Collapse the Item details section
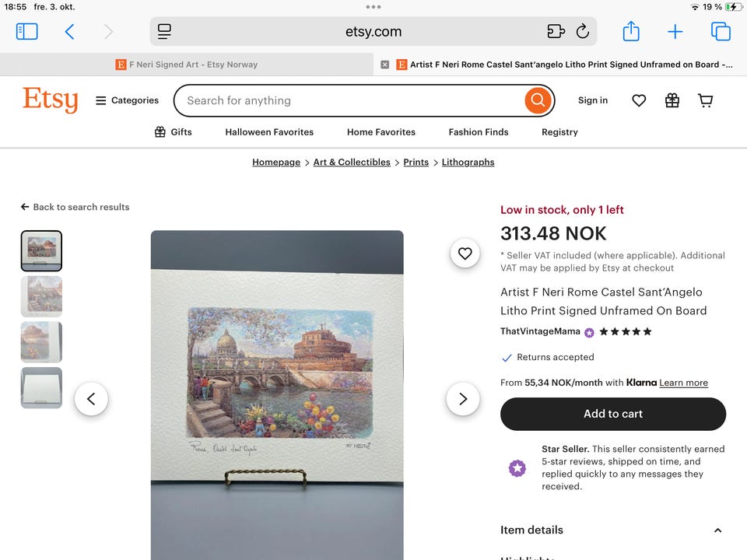The width and height of the screenshot is (747, 560). (x=717, y=530)
